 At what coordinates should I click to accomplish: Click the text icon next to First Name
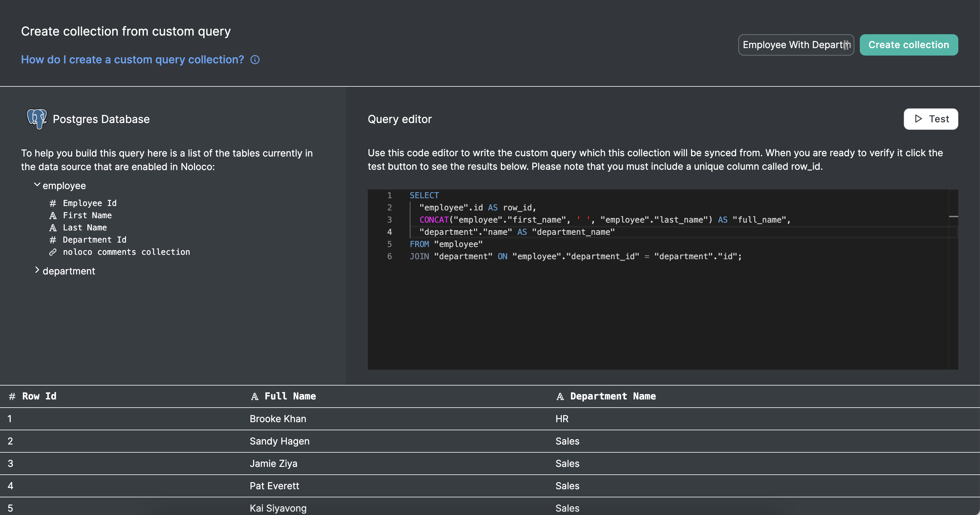[53, 215]
